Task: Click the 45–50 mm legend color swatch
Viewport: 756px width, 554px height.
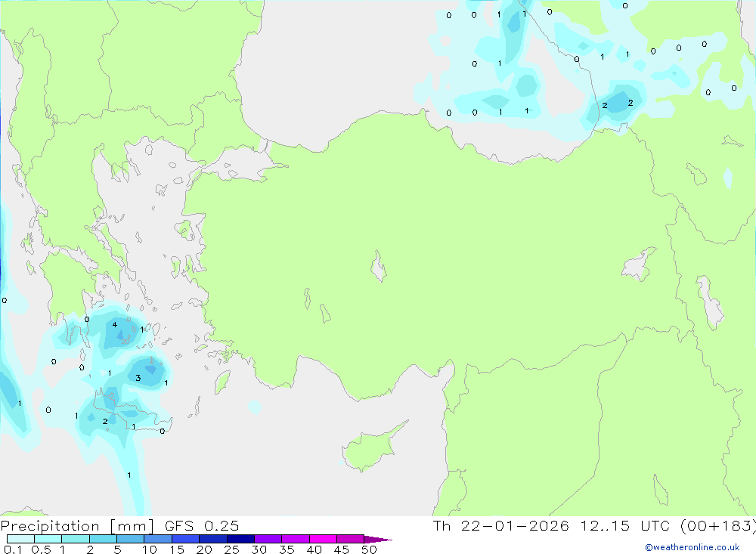Action: point(351,539)
